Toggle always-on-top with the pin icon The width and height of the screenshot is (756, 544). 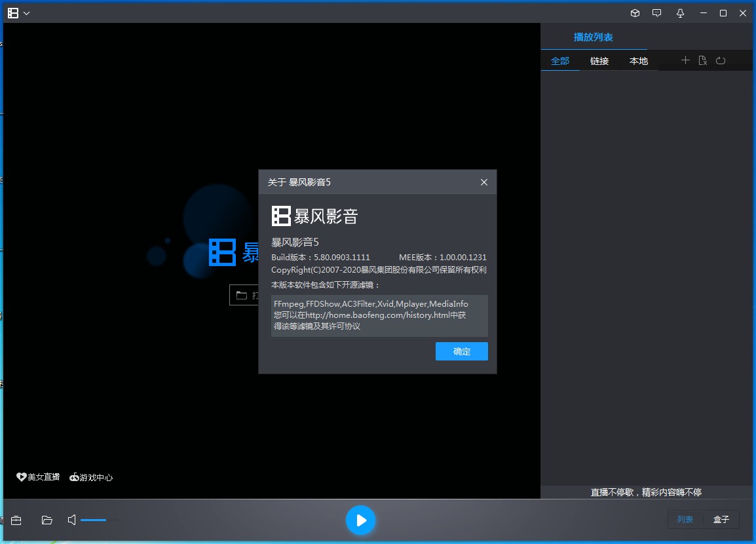click(x=680, y=12)
